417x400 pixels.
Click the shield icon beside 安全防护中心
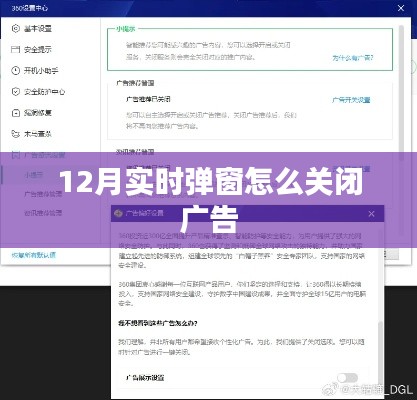pos(16,91)
